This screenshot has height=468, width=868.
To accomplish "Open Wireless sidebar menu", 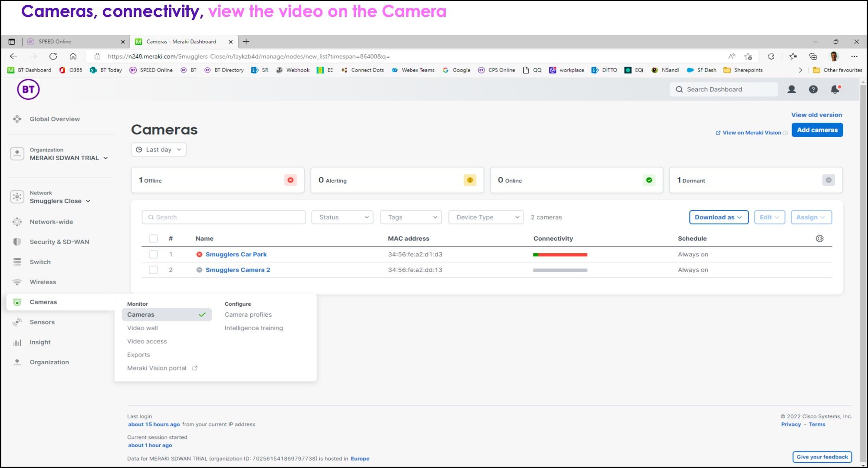I will [43, 282].
